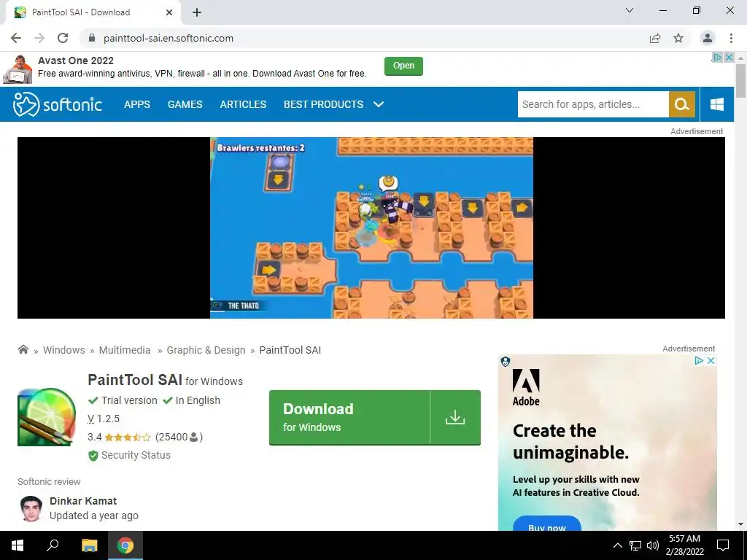Click the Brawl Stars video advertisement
This screenshot has width=747, height=560.
click(x=371, y=227)
